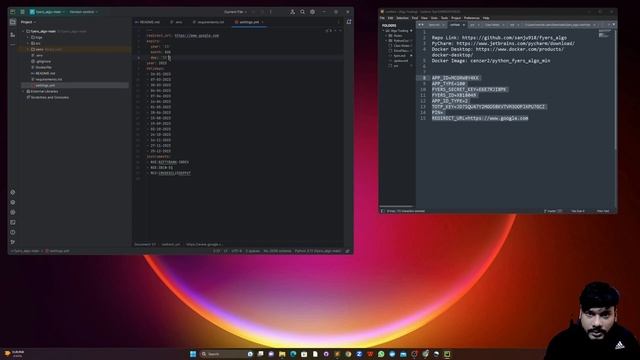The image size is (640, 360).
Task: Expand the logs folder in project tree
Action: [28, 37]
